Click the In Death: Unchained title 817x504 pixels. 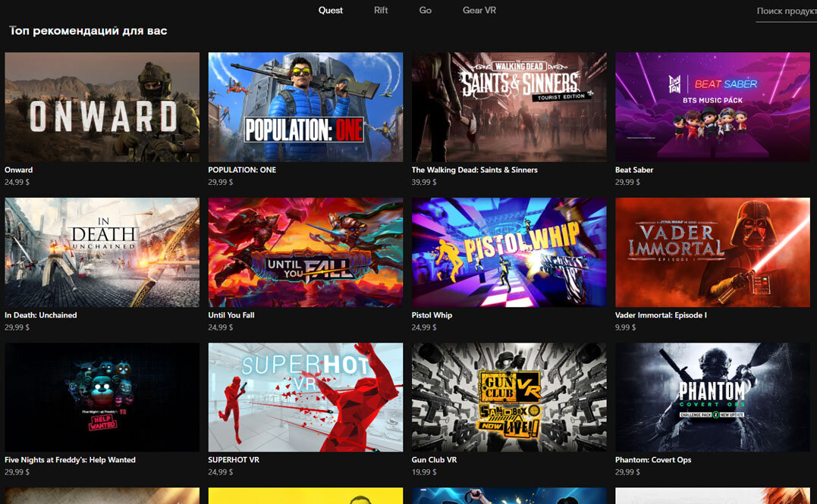(41, 315)
